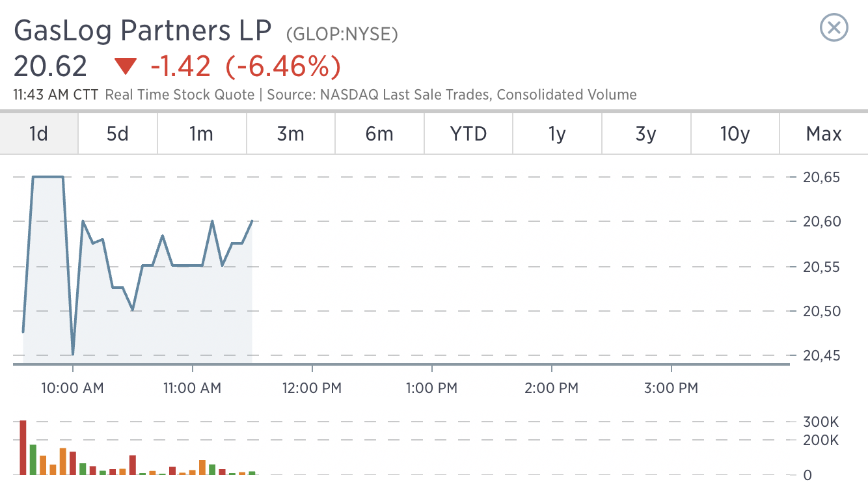Click the GLOP:NYSE ticker symbol text
Viewport: 868px width, 488px height.
(342, 34)
